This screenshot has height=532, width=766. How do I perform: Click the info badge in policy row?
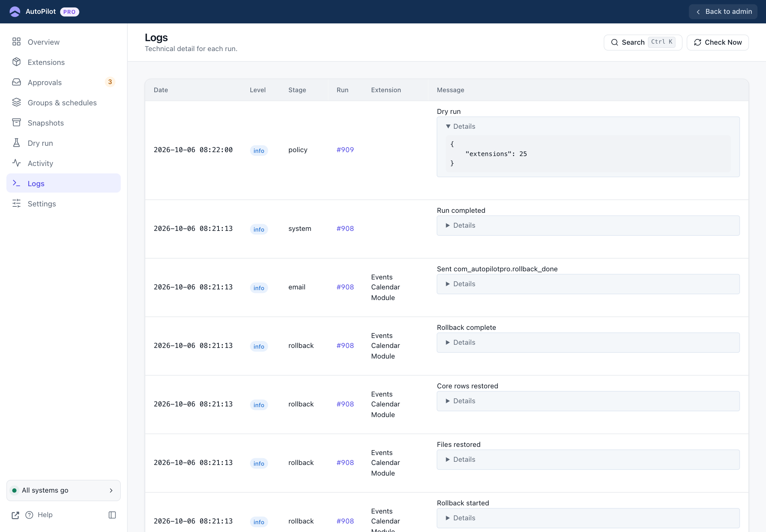259,151
